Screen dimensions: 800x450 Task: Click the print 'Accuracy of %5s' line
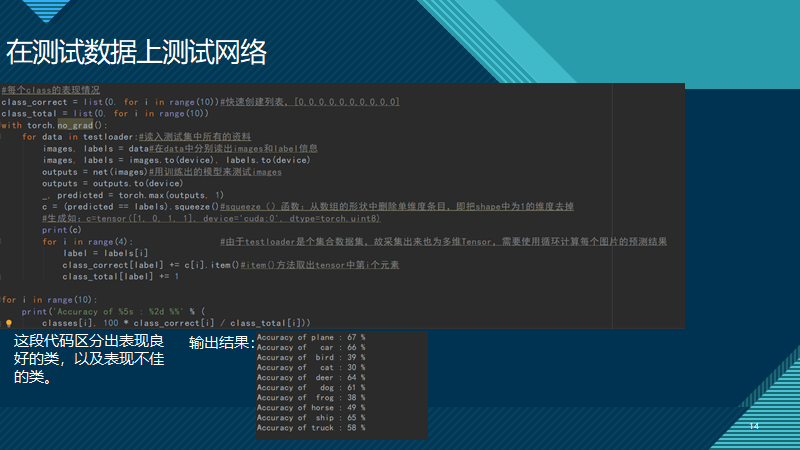tap(113, 311)
